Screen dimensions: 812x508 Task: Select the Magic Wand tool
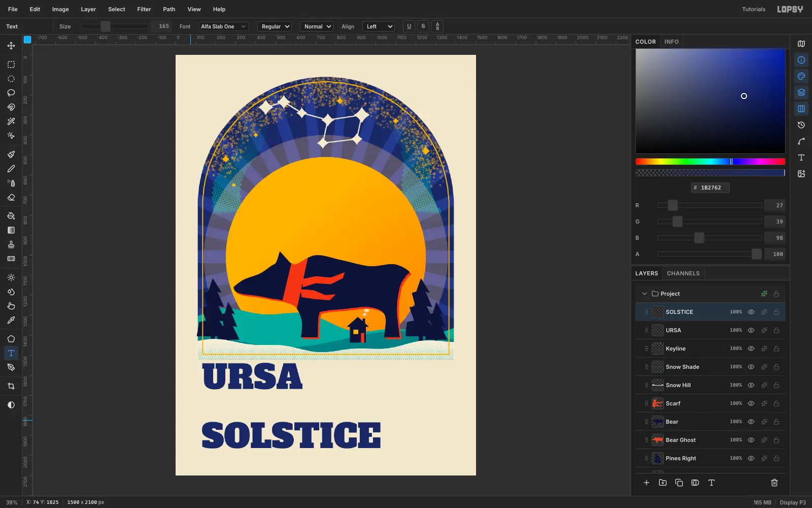pos(11,121)
